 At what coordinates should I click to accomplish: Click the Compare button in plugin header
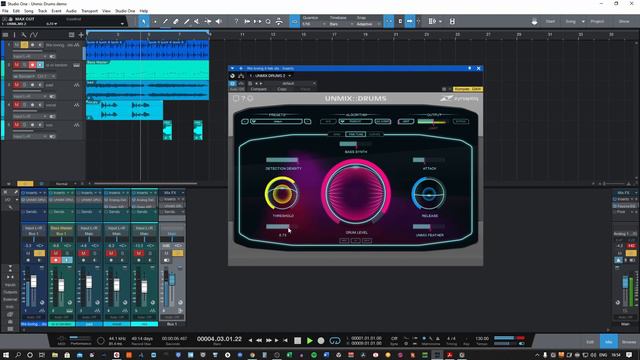[x=258, y=89]
